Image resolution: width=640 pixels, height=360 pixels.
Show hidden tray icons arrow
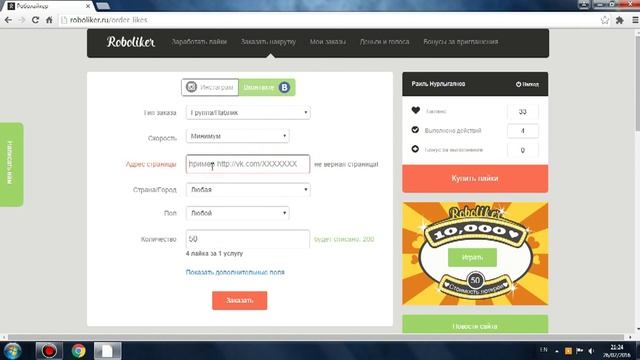pyautogui.click(x=557, y=351)
